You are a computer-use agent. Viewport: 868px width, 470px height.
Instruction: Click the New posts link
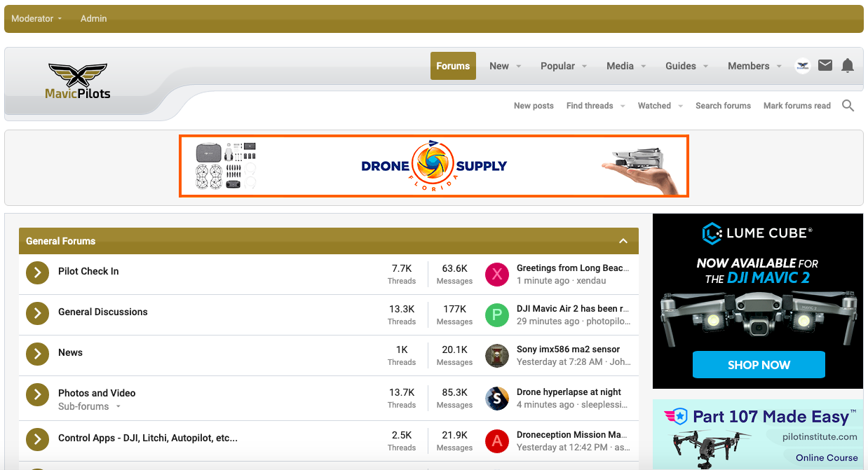click(534, 106)
